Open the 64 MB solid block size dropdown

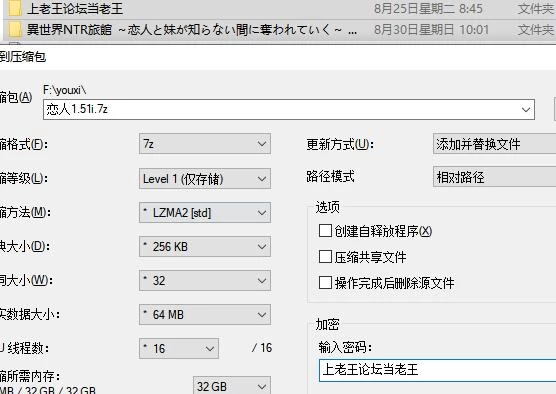click(205, 315)
